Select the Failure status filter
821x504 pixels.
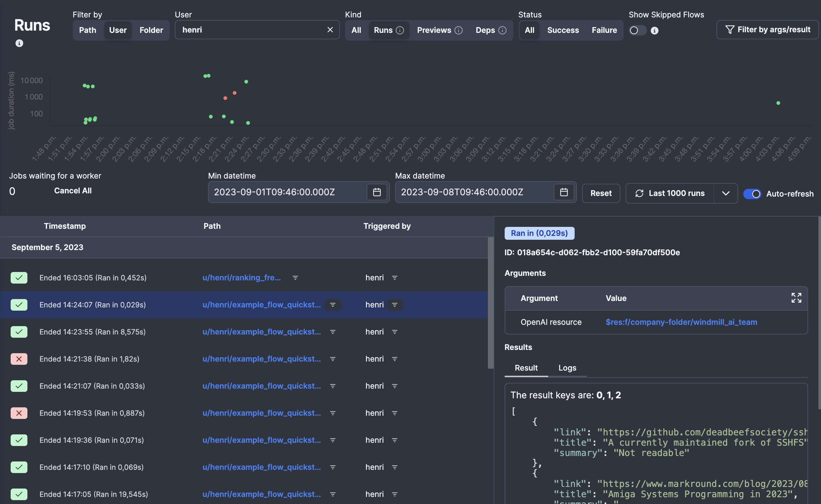(604, 30)
